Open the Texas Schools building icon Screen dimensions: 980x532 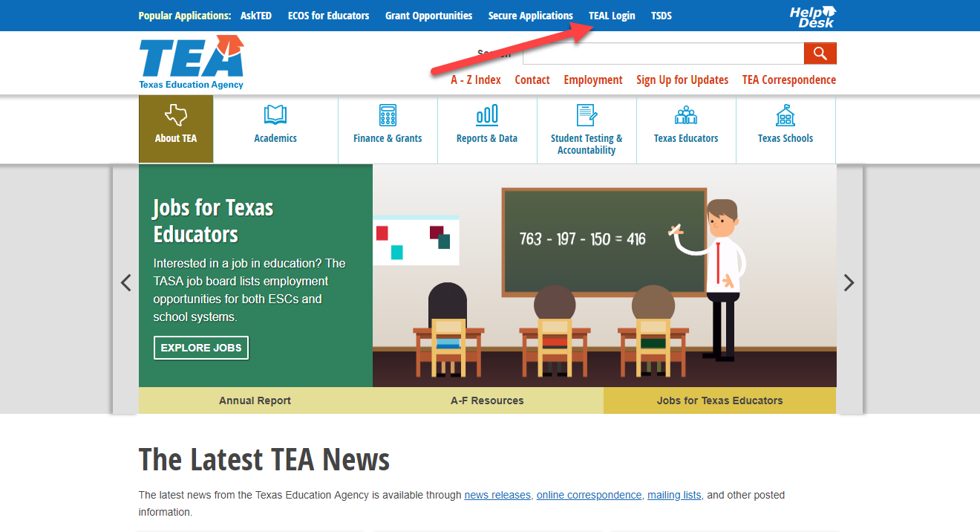coord(785,114)
